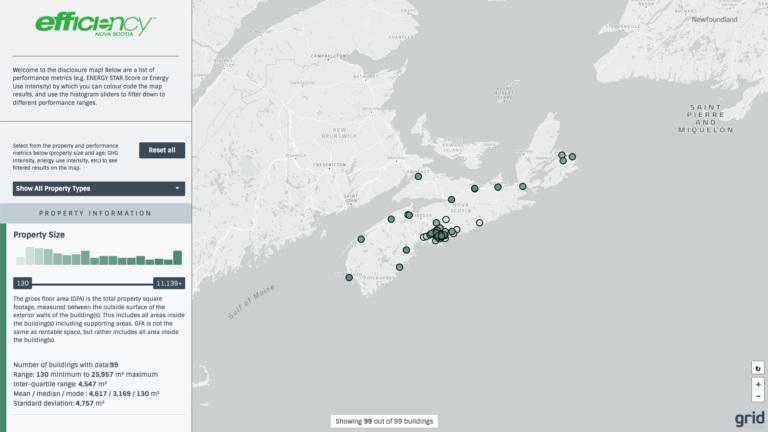Open the Show All Property Types dropdown
Viewport: 768px width, 432px height.
(98, 188)
